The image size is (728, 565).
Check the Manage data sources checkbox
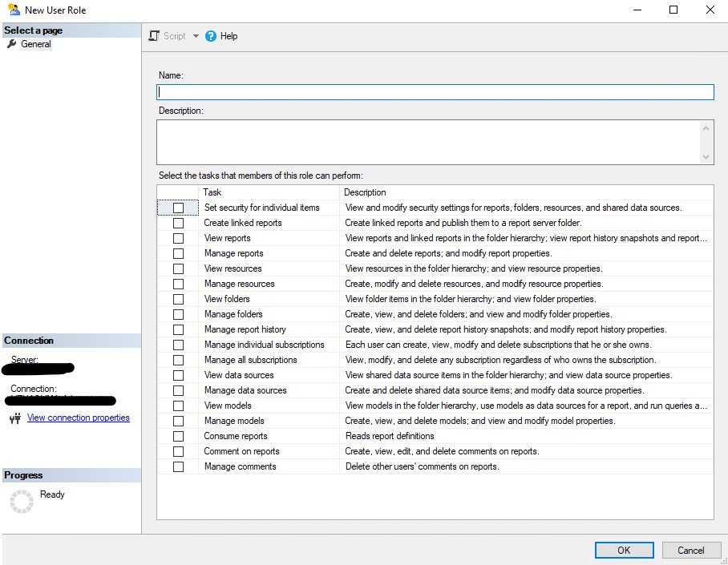click(178, 390)
